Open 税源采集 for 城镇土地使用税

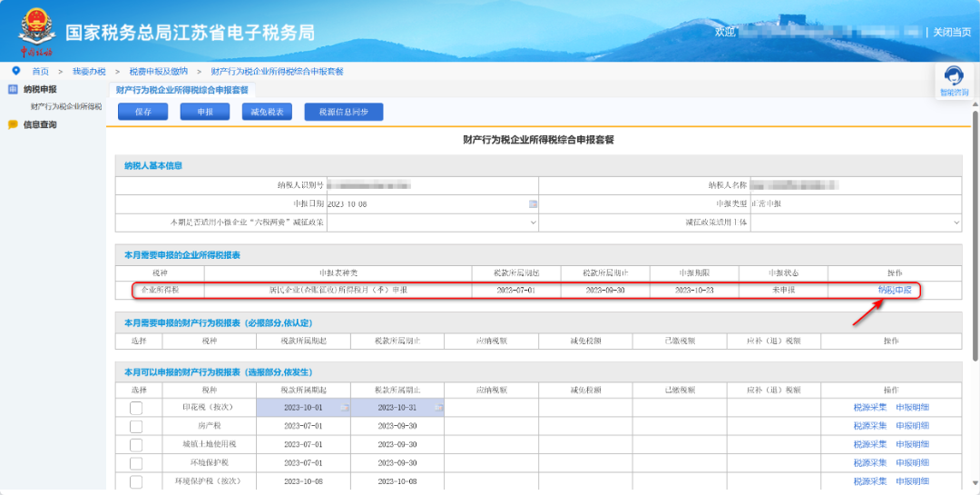coord(870,444)
